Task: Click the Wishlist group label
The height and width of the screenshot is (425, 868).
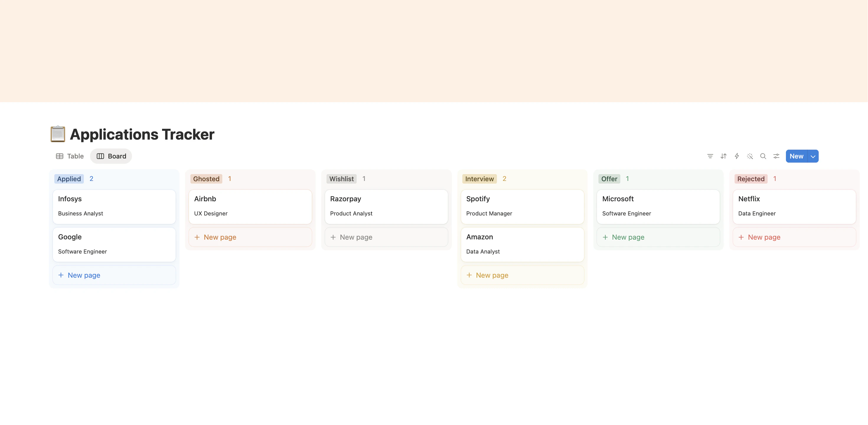Action: (x=341, y=179)
